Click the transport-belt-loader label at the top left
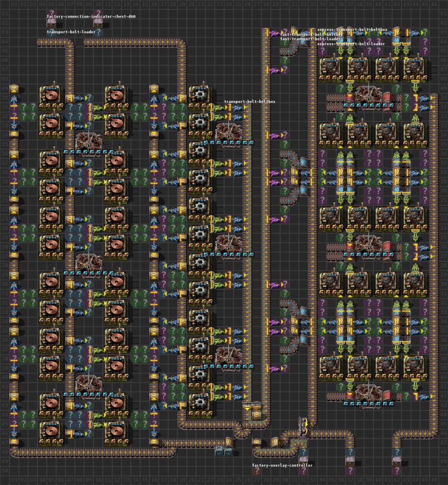Screen dimensions: 448x485 click(x=71, y=32)
